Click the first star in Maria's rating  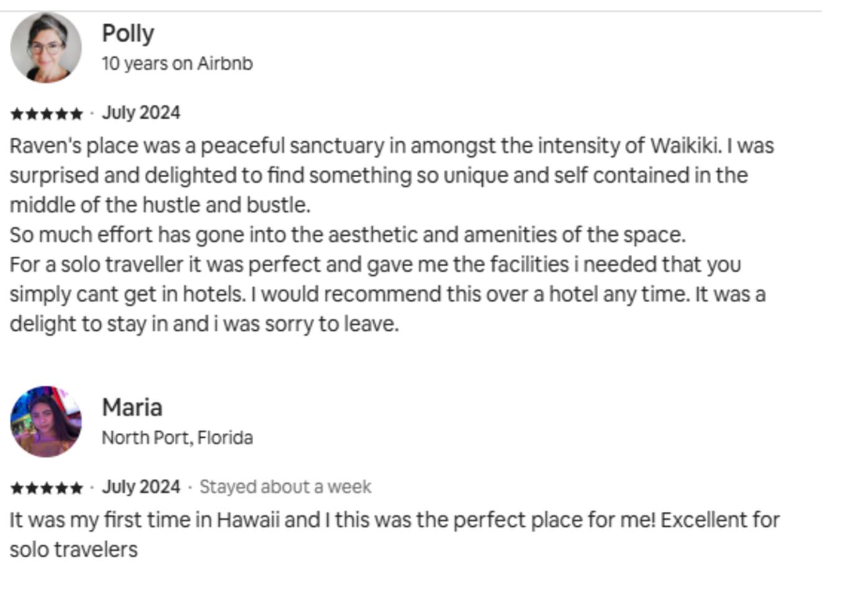pos(17,488)
